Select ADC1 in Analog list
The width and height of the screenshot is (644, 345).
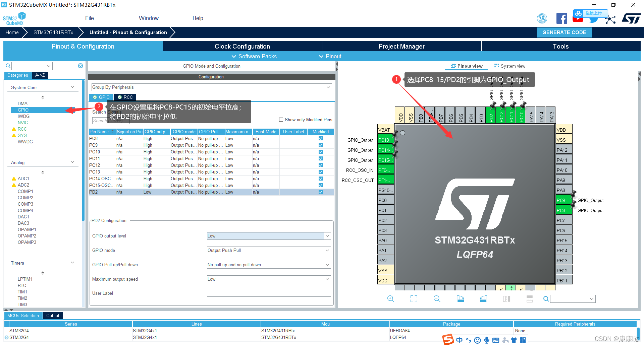23,179
